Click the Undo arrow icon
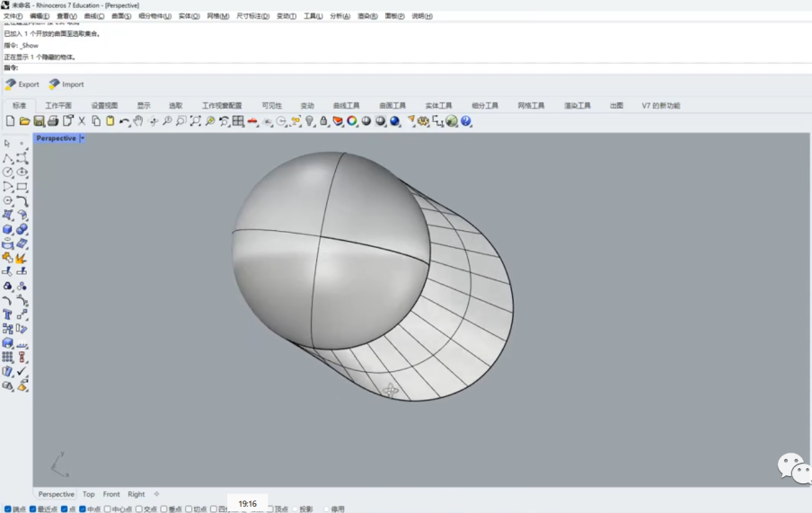Viewport: 812px width, 513px height. pos(124,121)
